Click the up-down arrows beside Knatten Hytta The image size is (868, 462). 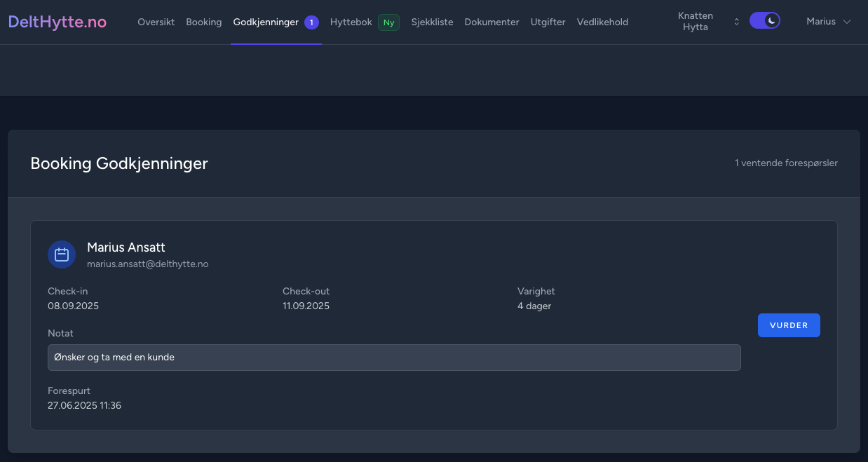[736, 22]
